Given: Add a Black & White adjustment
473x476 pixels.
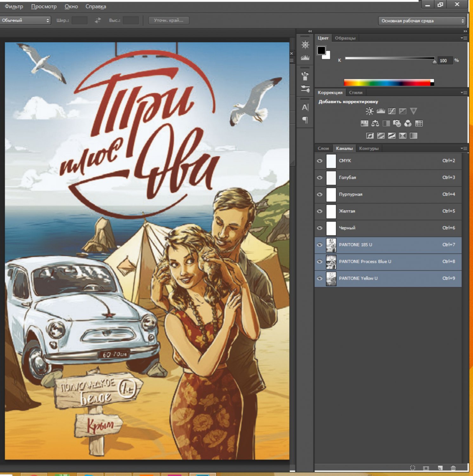Looking at the screenshot, I should pyautogui.click(x=386, y=123).
